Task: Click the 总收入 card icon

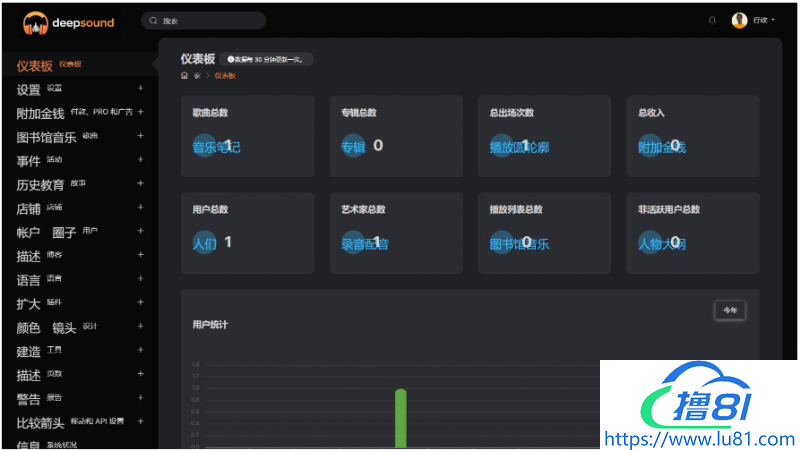Action: (x=650, y=146)
